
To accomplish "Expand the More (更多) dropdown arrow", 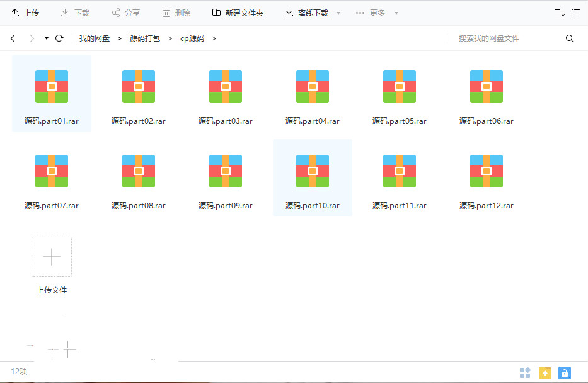I will click(x=396, y=13).
